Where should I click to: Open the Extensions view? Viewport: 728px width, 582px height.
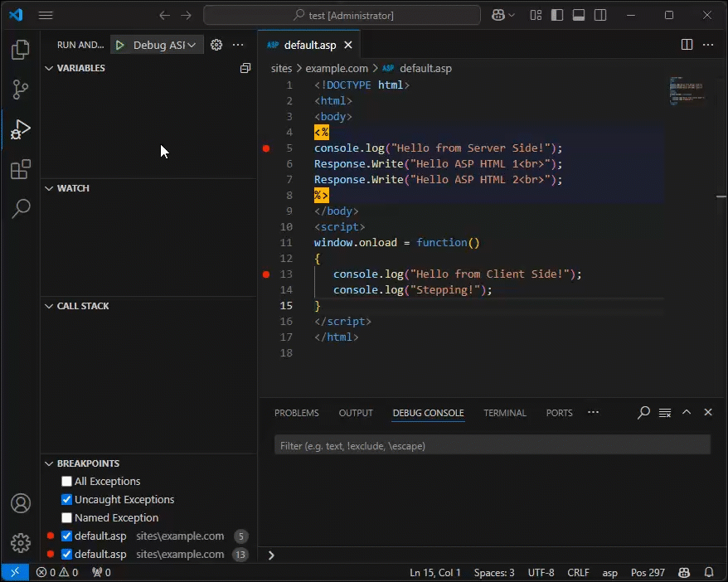pyautogui.click(x=20, y=169)
